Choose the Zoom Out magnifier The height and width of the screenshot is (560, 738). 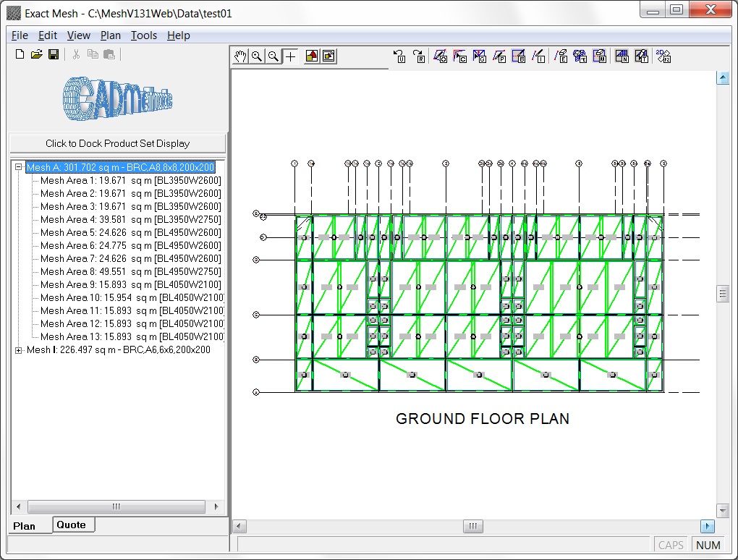point(273,56)
